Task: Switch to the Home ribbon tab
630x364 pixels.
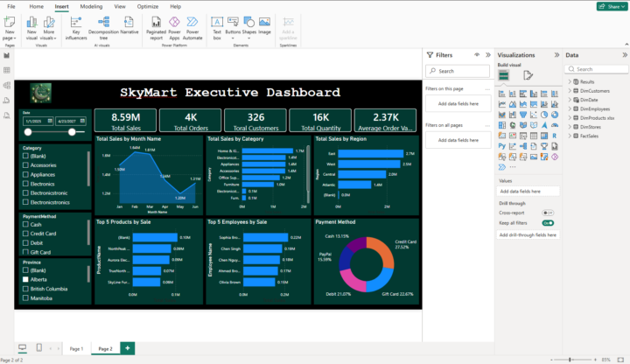Action: [x=36, y=6]
